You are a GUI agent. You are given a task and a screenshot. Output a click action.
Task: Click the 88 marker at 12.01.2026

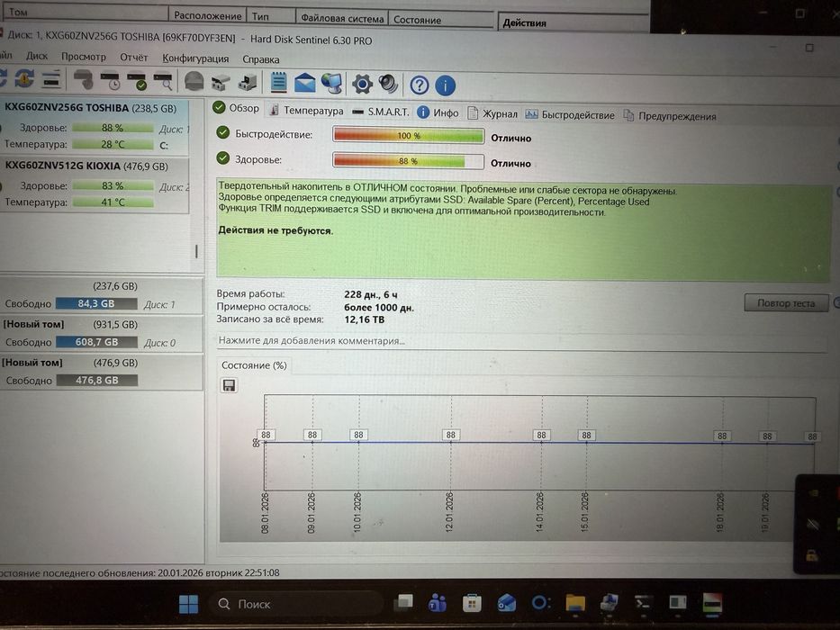pos(450,435)
